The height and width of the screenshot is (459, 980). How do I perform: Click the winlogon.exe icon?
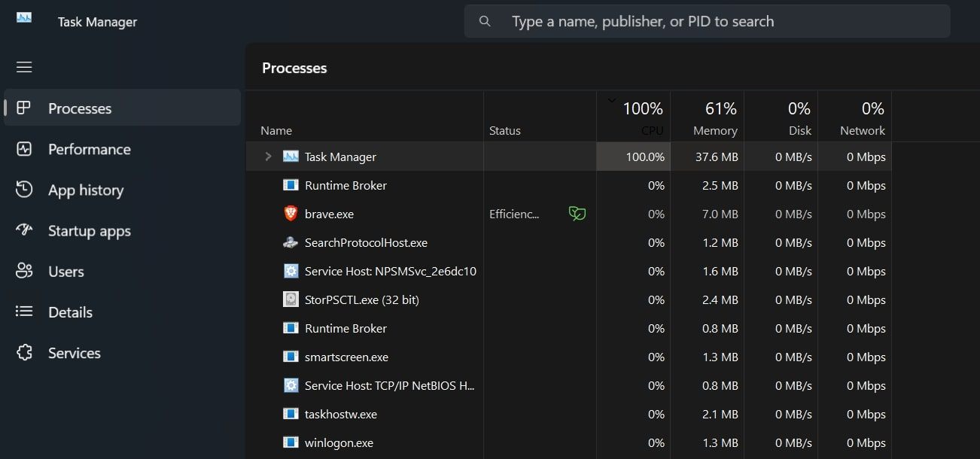coord(291,442)
